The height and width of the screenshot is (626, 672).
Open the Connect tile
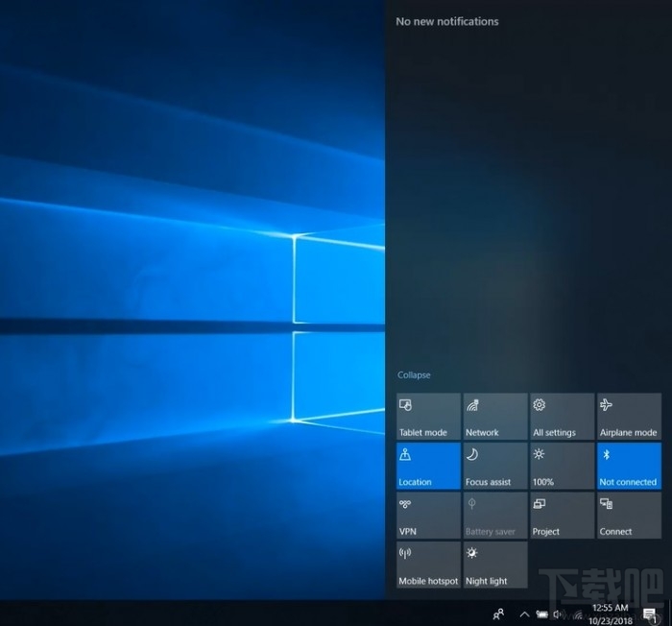[629, 516]
